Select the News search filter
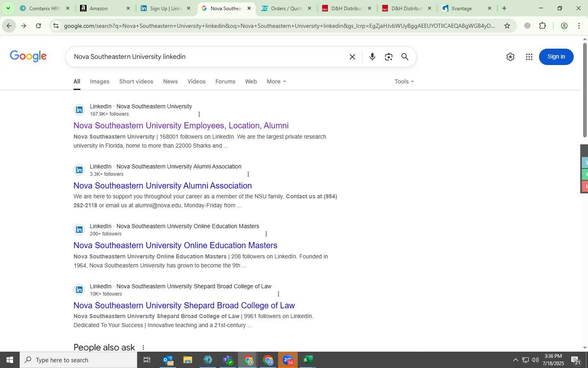Viewport: 588px width, 368px height. [x=170, y=81]
